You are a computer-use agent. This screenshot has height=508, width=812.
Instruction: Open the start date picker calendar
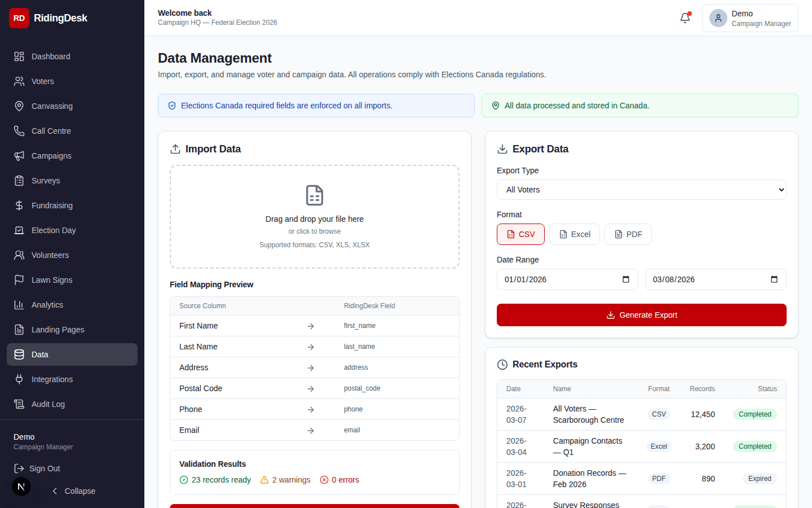click(x=625, y=279)
